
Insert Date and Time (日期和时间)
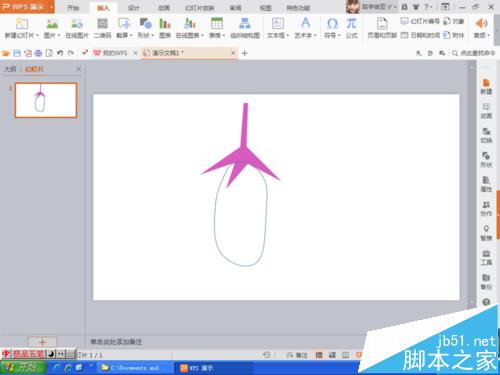point(420,35)
